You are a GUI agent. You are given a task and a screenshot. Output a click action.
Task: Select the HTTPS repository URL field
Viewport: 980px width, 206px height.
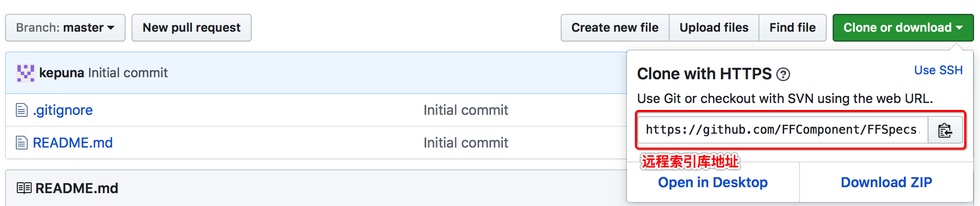coord(782,130)
